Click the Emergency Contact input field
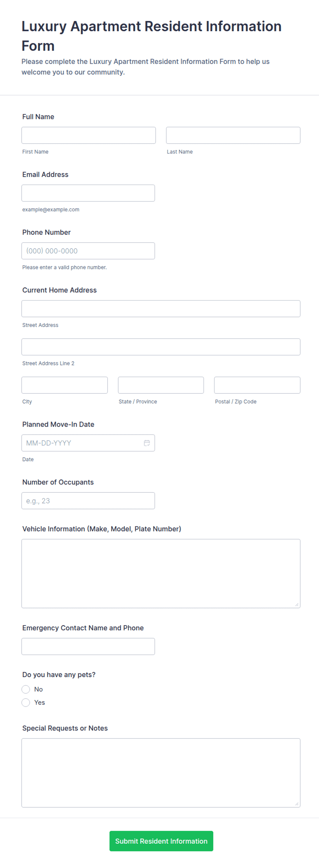The width and height of the screenshot is (319, 868). point(88,646)
